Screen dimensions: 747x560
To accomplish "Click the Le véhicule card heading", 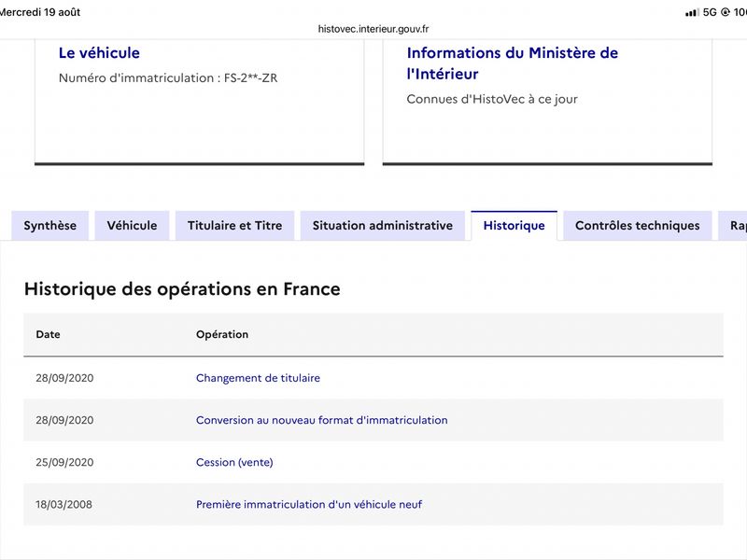I will [x=99, y=53].
